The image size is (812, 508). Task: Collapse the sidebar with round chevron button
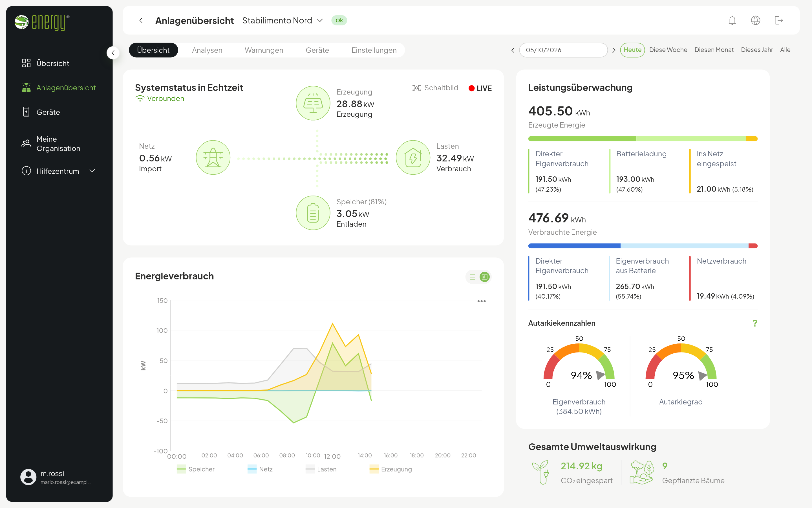113,53
